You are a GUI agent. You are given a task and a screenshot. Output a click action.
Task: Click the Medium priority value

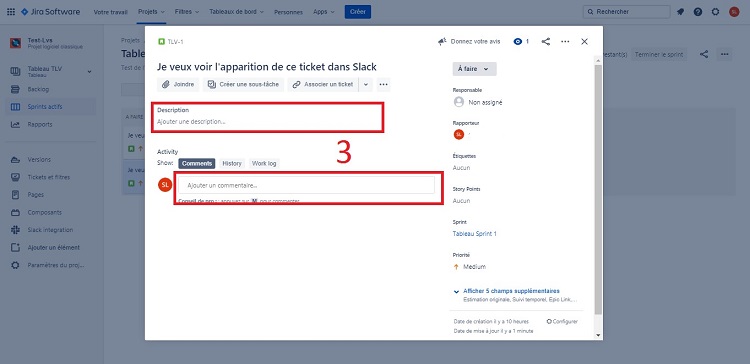[469, 267]
